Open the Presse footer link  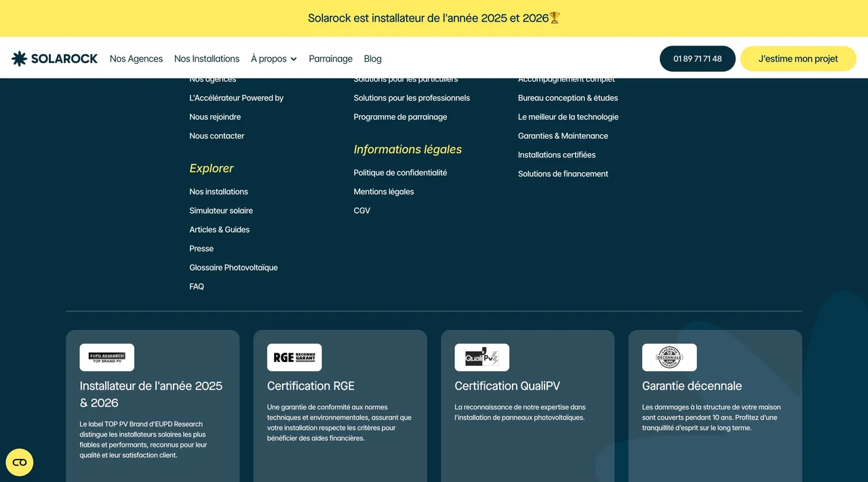pyautogui.click(x=201, y=249)
